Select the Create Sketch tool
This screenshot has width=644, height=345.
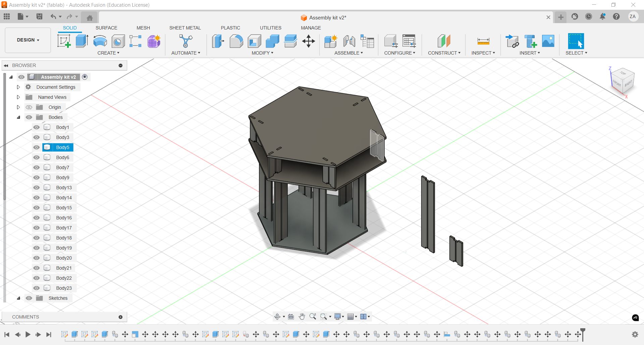click(x=64, y=41)
